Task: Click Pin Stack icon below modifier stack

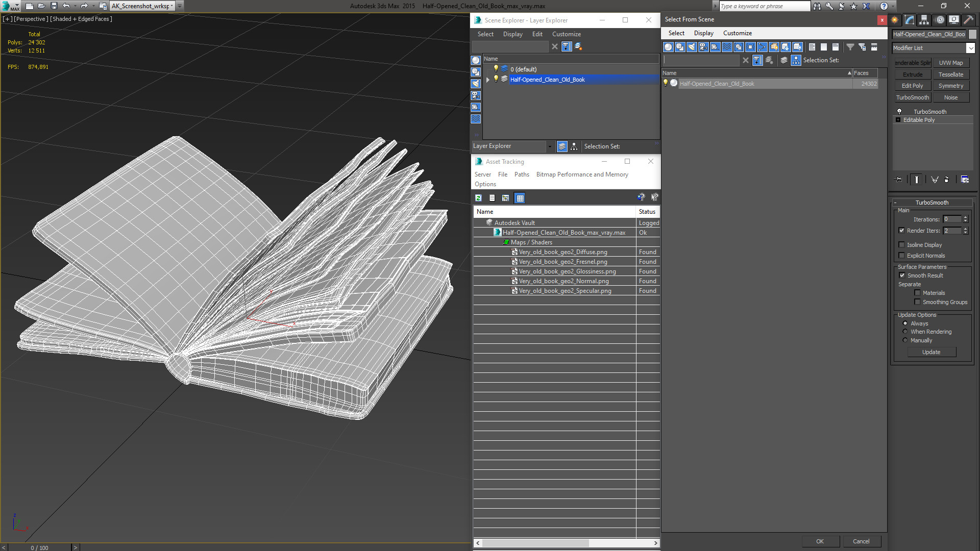Action: click(899, 180)
